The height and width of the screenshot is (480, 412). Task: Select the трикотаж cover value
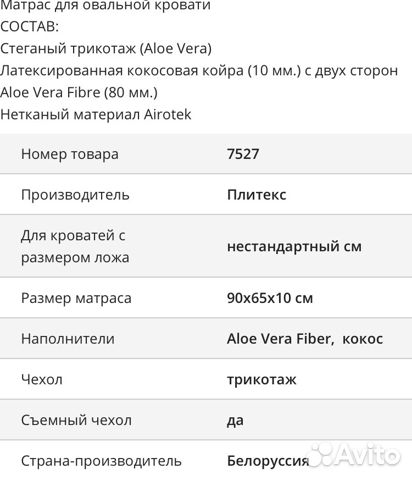tap(262, 380)
